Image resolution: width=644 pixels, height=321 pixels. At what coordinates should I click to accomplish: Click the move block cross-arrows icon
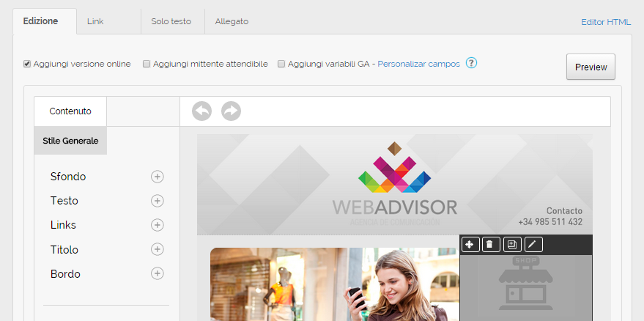(x=470, y=245)
